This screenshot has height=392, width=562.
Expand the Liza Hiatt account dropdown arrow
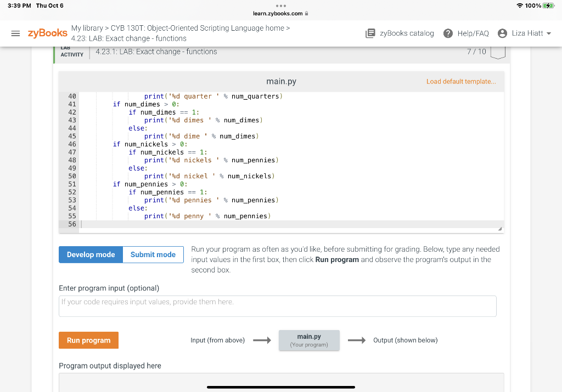[x=549, y=33]
